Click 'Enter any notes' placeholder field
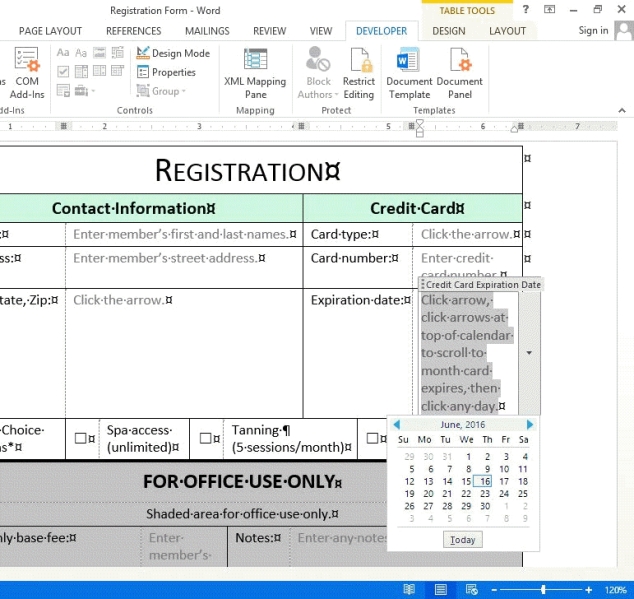This screenshot has width=634, height=599. click(x=342, y=538)
